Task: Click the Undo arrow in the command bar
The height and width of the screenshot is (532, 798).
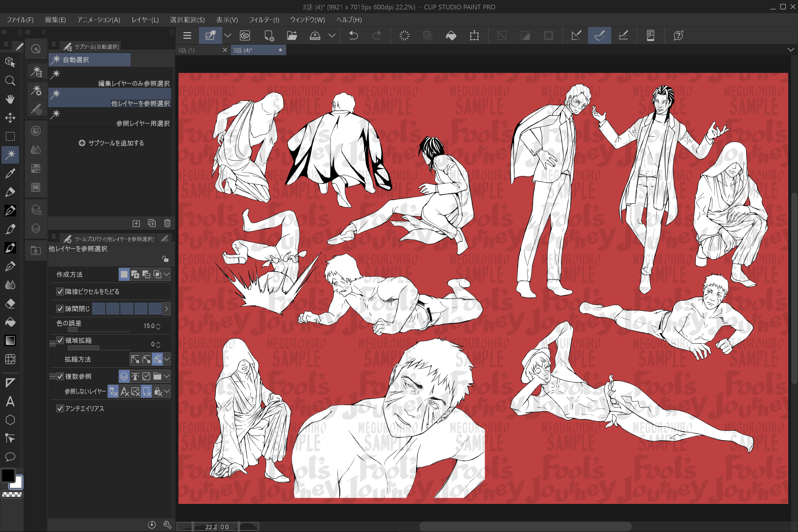Action: point(354,36)
